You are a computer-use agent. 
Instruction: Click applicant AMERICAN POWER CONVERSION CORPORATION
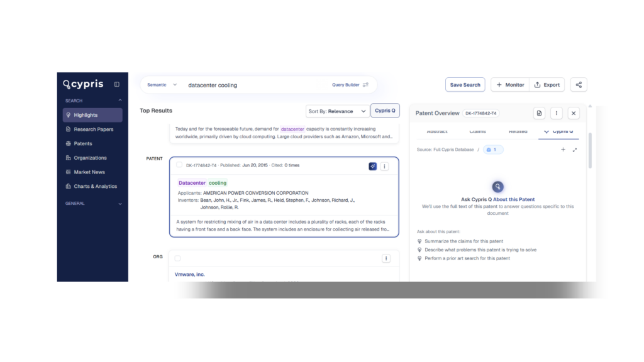pos(255,193)
